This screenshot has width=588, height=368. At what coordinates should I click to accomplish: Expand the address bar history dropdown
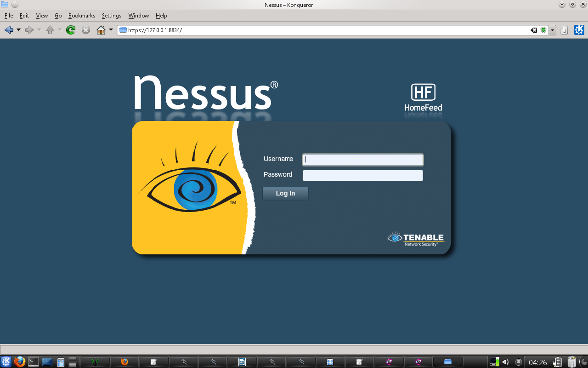[x=552, y=30]
